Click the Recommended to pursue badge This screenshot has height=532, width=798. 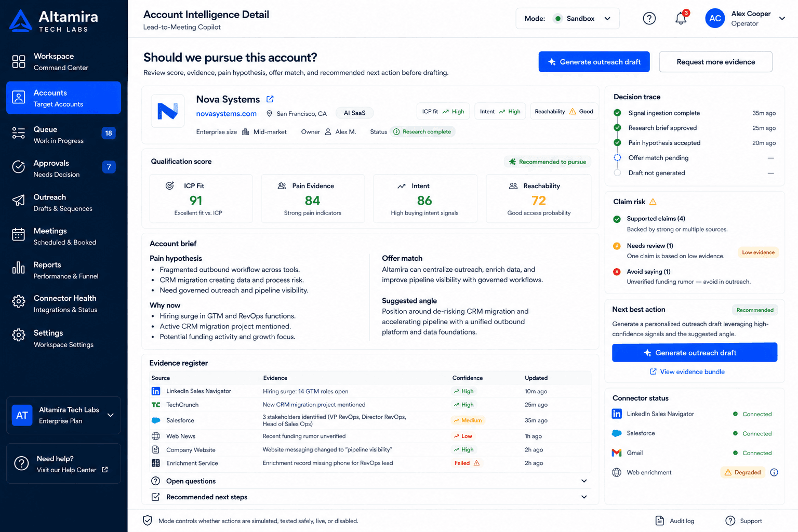547,162
